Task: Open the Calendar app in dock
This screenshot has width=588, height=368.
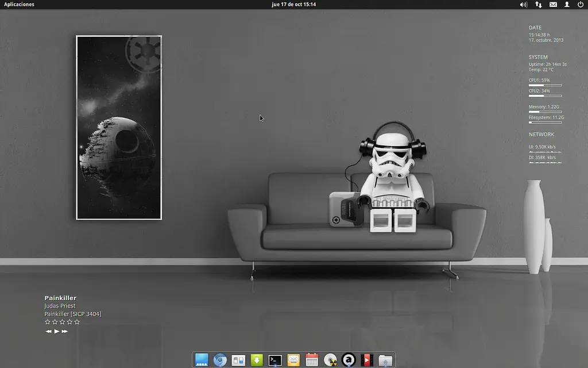Action: [x=312, y=359]
